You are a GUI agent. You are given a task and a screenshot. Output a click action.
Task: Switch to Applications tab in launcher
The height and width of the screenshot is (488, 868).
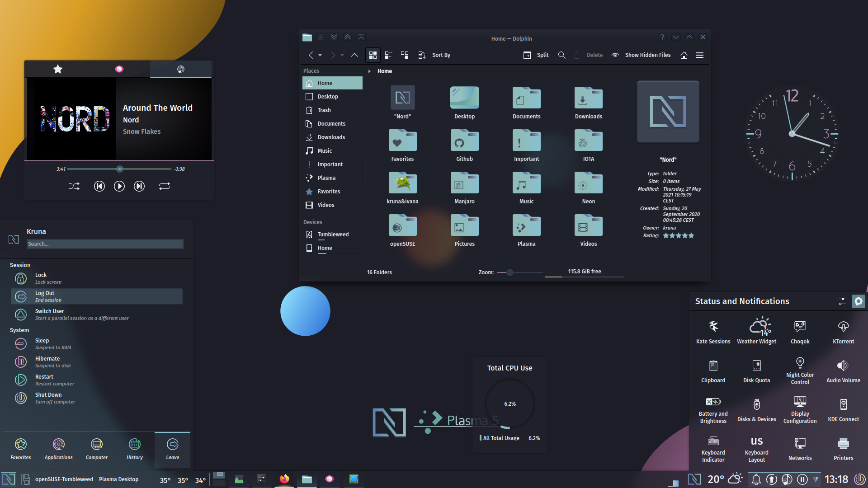(58, 450)
